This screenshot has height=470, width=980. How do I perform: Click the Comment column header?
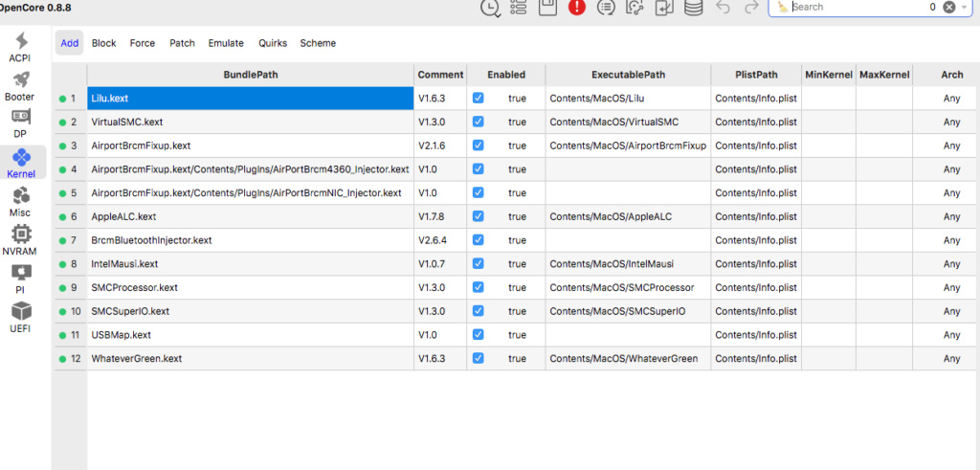pyautogui.click(x=440, y=75)
